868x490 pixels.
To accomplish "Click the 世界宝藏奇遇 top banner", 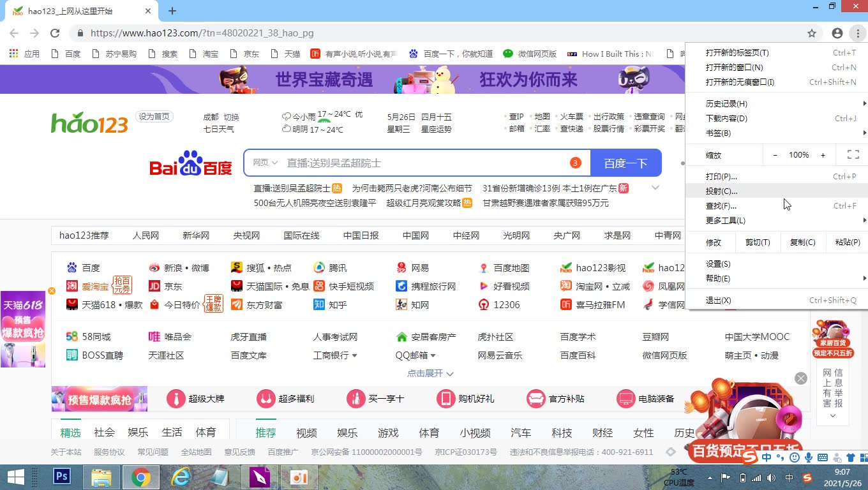I will tap(342, 79).
